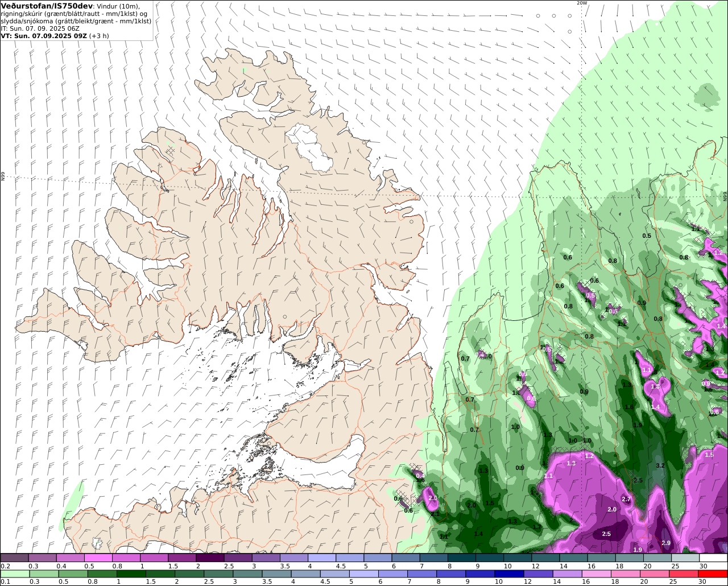Select the navy blue rain swatch labeled 10
Screen dimensions: 728x586
pyautogui.click(x=508, y=574)
